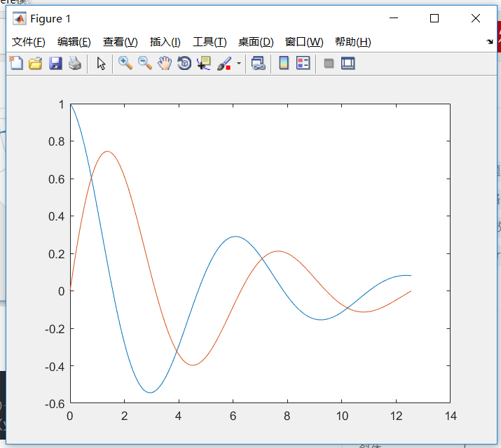Activate the Zoom Out tool
The height and width of the screenshot is (448, 501).
(x=145, y=63)
